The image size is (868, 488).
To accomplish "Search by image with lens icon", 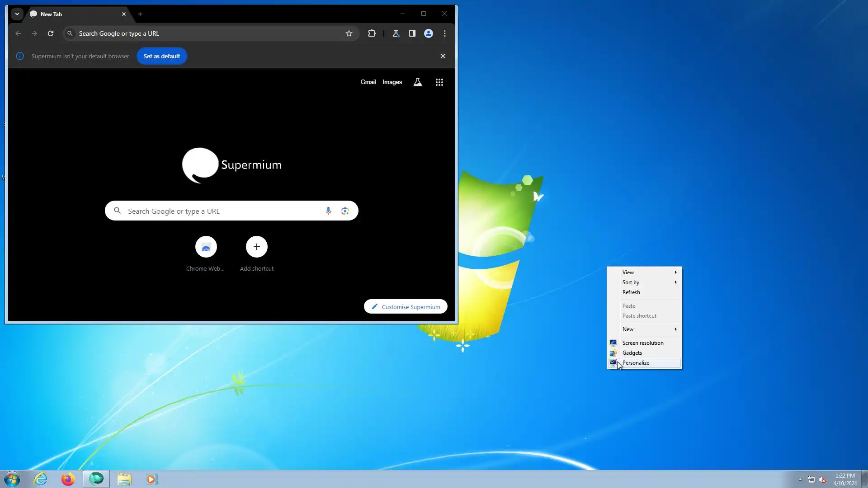I will tap(345, 211).
